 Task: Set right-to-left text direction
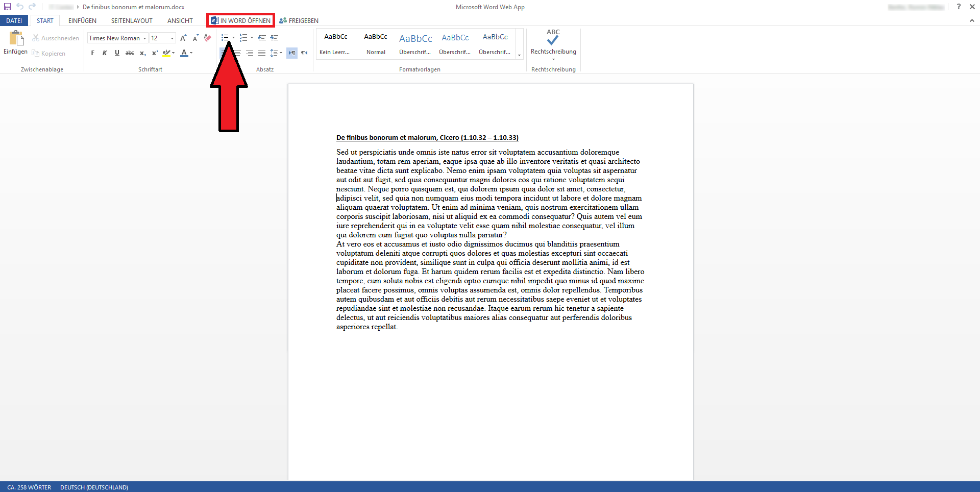(304, 53)
